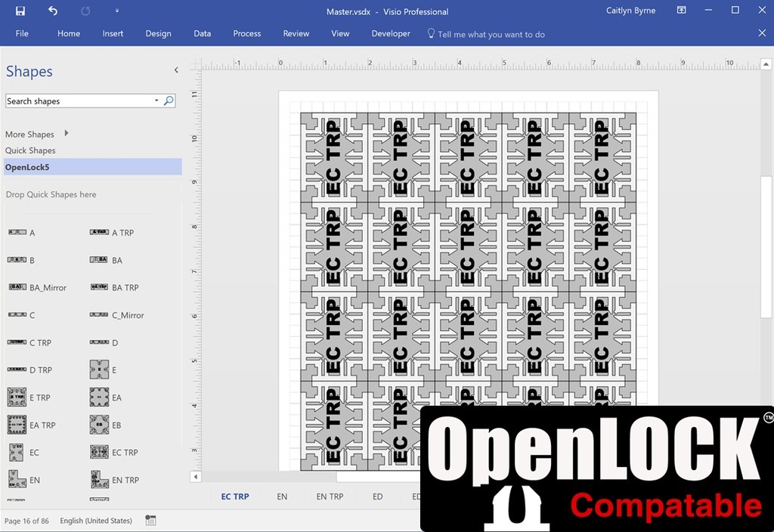Select the E master shape

pos(103,370)
